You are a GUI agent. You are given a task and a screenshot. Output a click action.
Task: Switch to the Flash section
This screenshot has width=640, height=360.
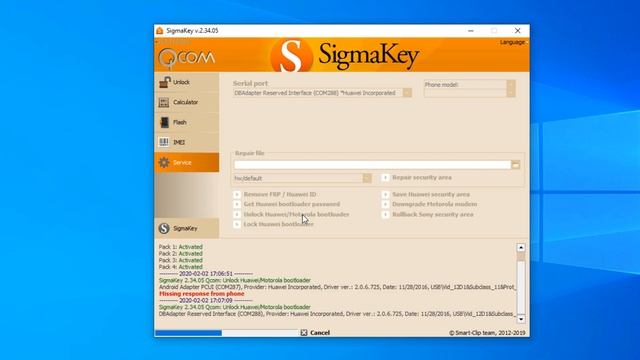[187, 122]
